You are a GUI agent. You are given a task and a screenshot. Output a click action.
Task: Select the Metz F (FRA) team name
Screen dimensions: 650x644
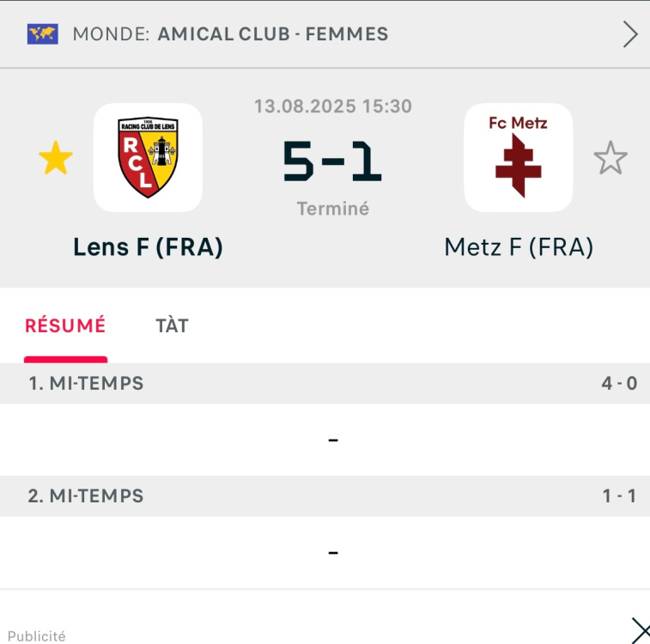pyautogui.click(x=519, y=247)
